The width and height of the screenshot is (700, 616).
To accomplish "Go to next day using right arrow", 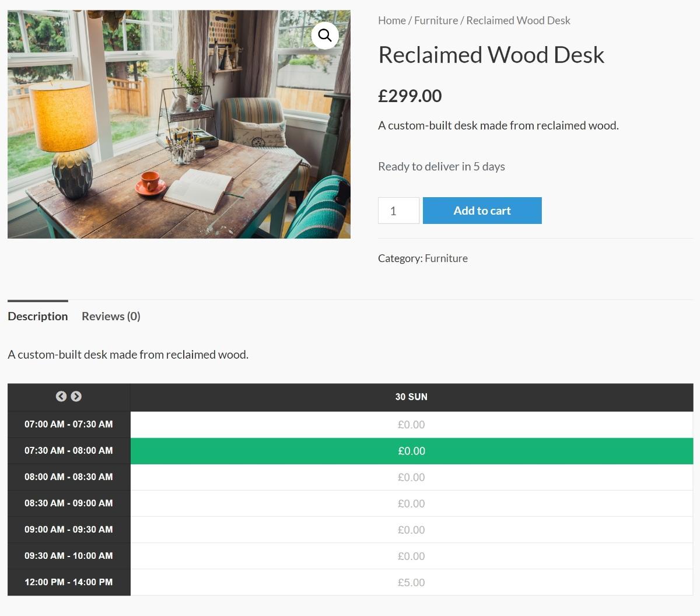I will 76,397.
